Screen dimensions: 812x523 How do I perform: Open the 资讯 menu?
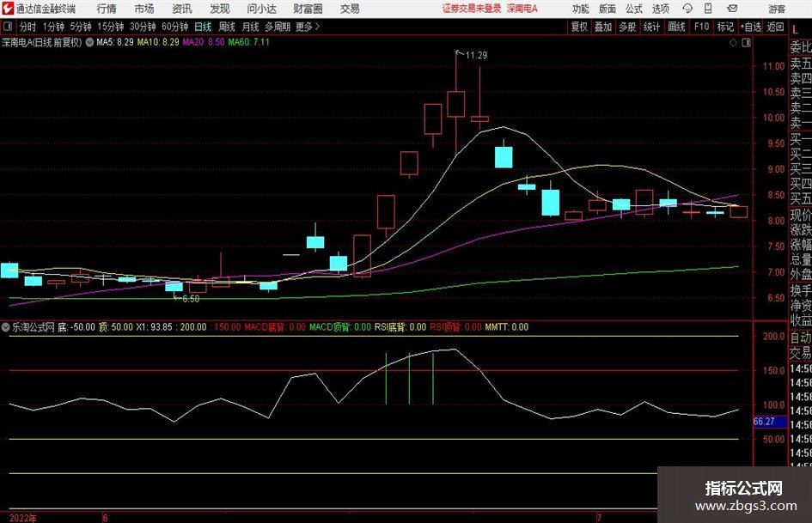pyautogui.click(x=182, y=9)
